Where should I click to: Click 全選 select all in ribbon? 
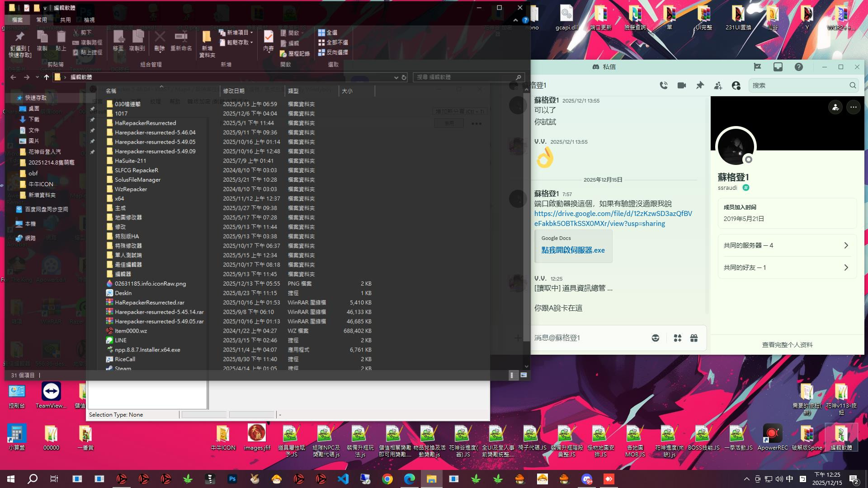(x=328, y=33)
